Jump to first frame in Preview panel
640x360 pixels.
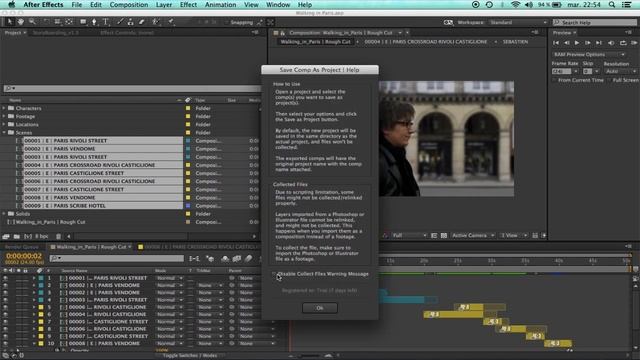pos(556,42)
